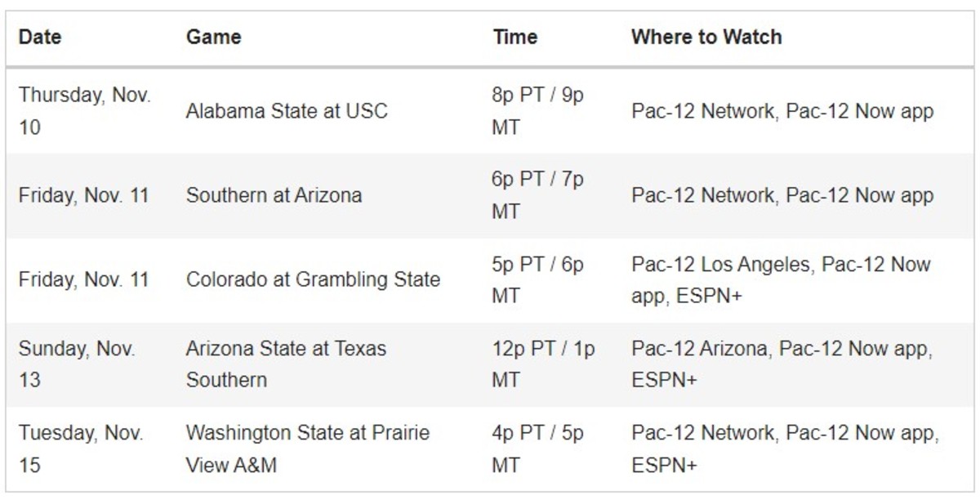Click the 5p PT / 6p MT time
980x500 pixels.
coord(538,279)
